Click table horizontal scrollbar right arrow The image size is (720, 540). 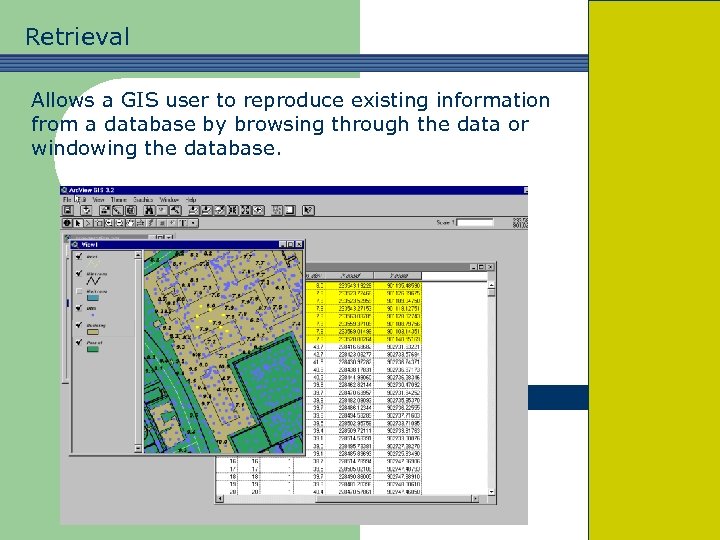(x=475, y=499)
